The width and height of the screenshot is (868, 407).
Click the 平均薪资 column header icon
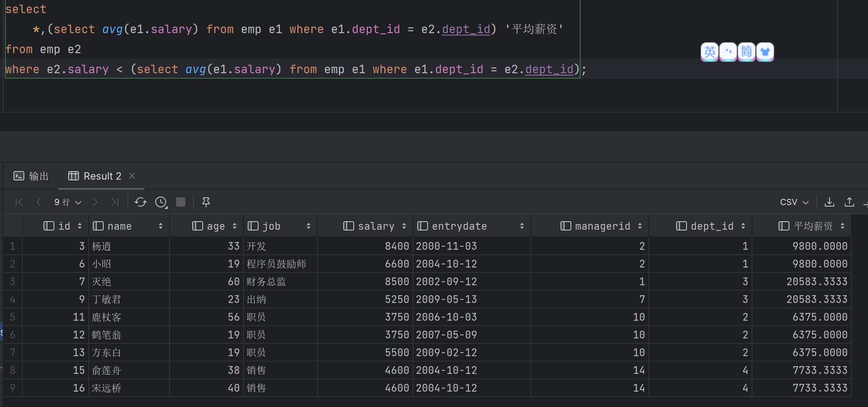point(784,226)
